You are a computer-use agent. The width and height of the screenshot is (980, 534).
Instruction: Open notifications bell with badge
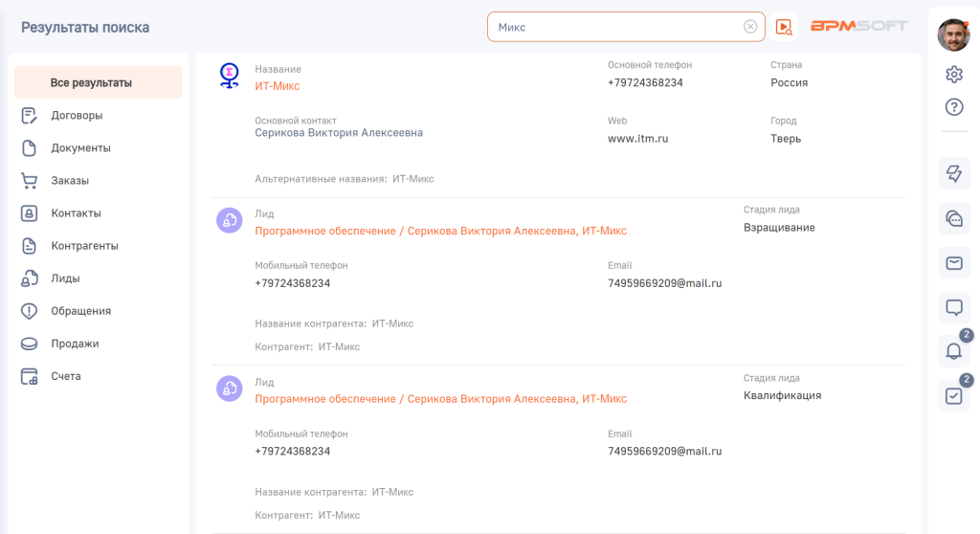pyautogui.click(x=953, y=351)
